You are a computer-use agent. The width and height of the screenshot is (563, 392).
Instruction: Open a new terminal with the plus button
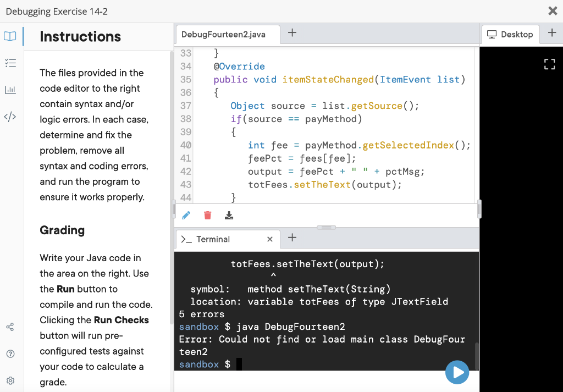click(x=292, y=238)
